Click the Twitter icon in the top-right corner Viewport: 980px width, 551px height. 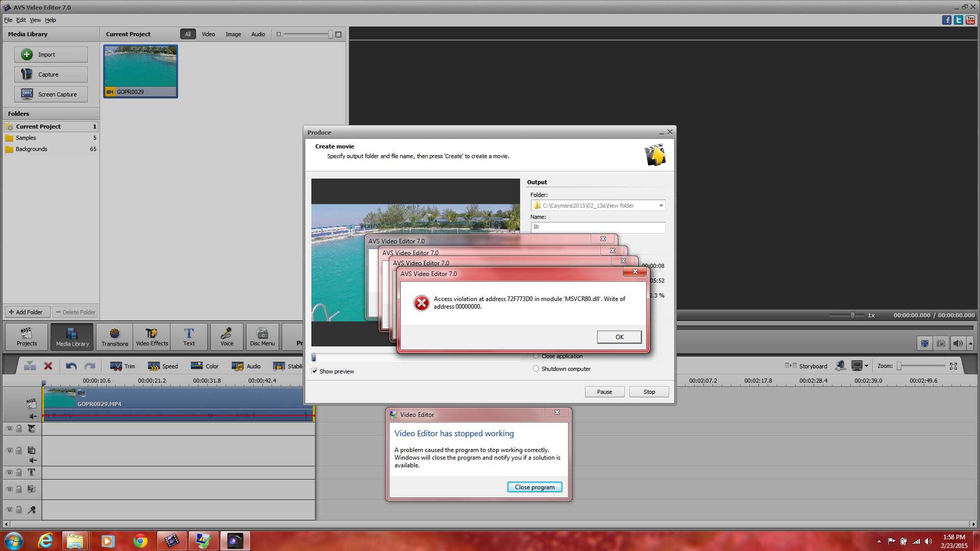point(959,20)
